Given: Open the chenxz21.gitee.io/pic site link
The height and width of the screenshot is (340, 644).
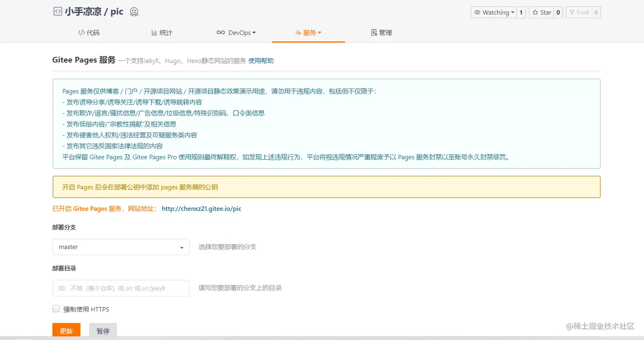Looking at the screenshot, I should click(201, 209).
